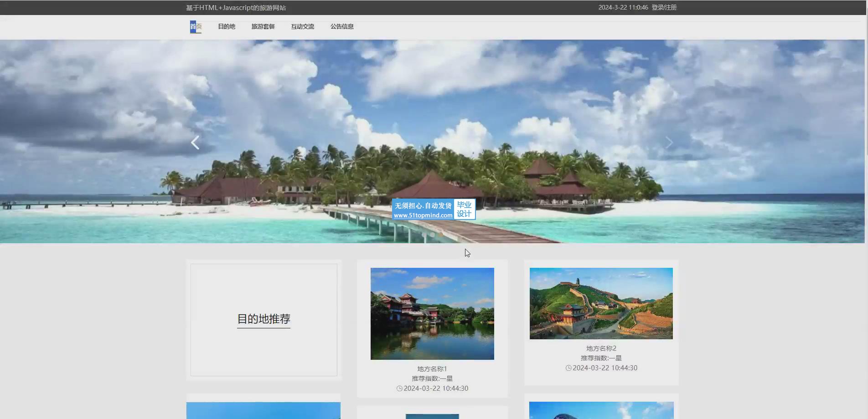Click the 推荐指数 text under 地方名称2
This screenshot has height=419, width=868.
(x=601, y=358)
